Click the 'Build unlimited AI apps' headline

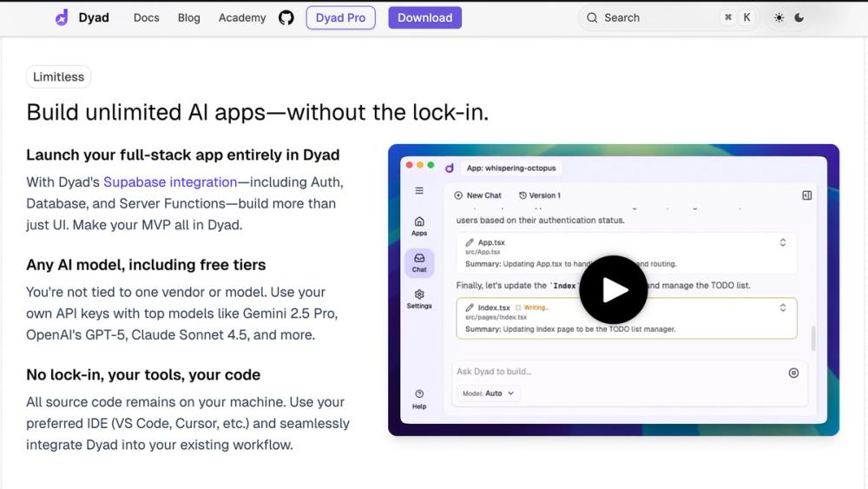(258, 112)
